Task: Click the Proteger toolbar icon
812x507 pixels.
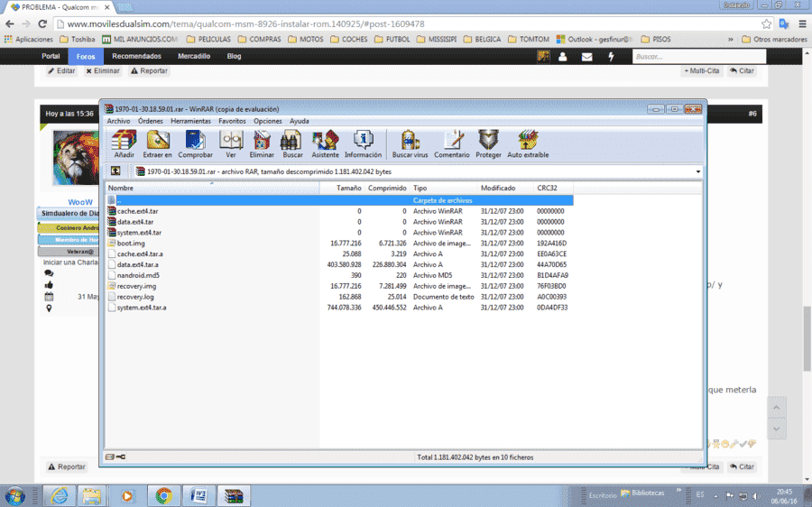Action: coord(488,144)
